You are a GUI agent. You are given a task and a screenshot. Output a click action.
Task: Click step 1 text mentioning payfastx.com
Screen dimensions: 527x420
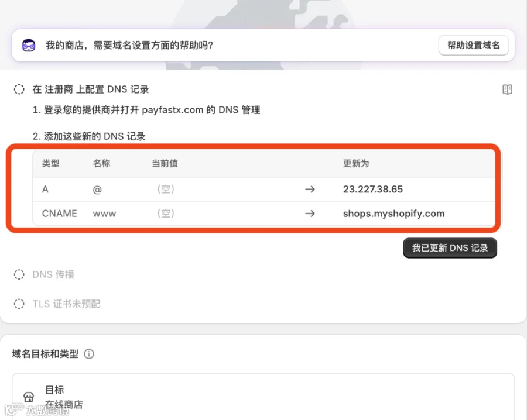pos(146,110)
